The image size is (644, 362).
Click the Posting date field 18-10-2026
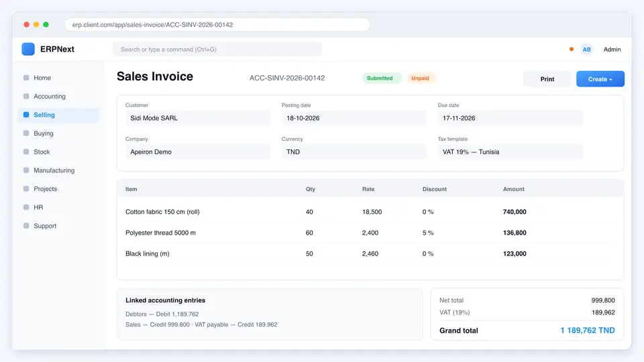click(354, 118)
